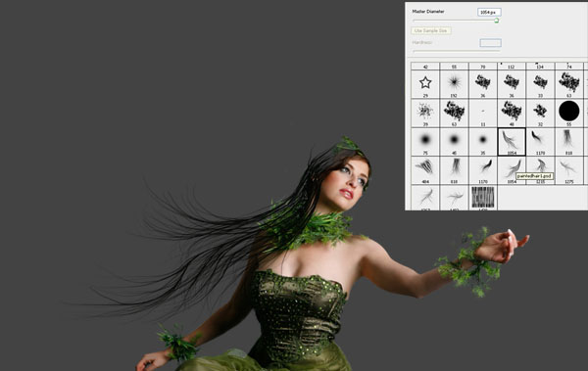Click the Hardness slider track
Image resolution: width=588 pixels, height=371 pixels.
click(x=457, y=51)
